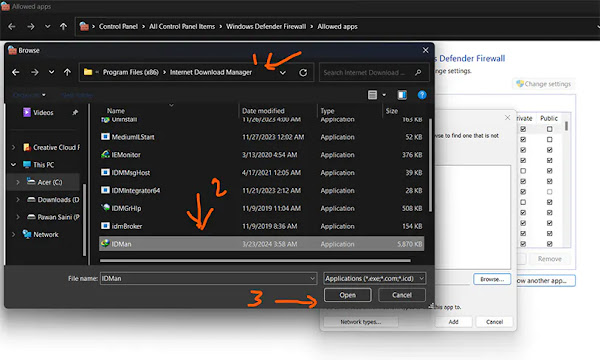Screen dimensions: 600x360
Task: Click All Control Panel Items breadcrumb
Action: [x=182, y=26]
